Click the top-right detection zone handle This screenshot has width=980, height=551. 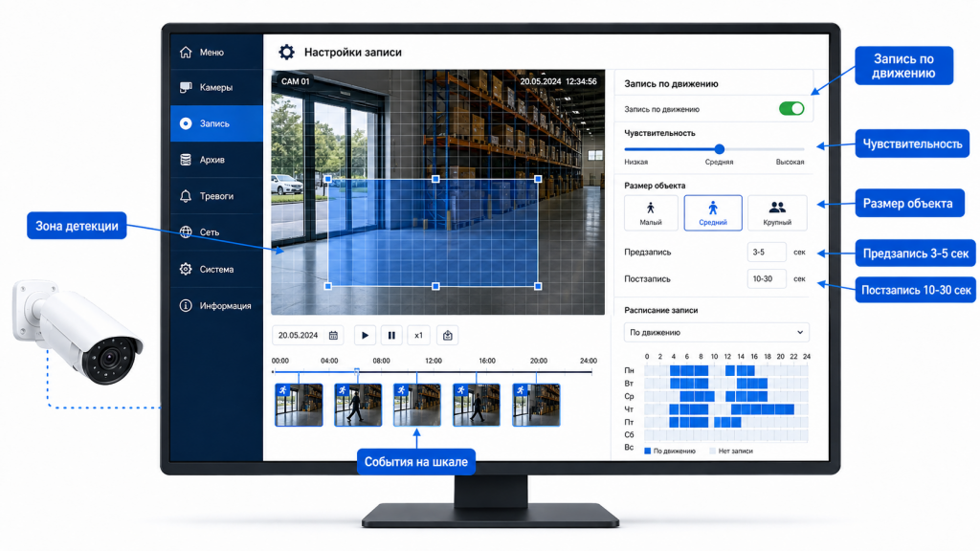pos(538,179)
